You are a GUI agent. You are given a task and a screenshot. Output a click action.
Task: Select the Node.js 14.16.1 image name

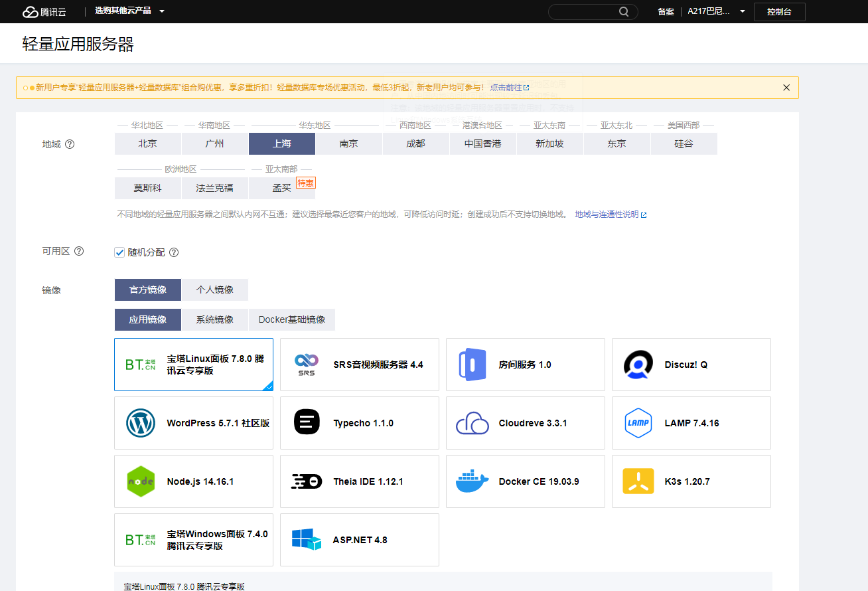coord(200,481)
